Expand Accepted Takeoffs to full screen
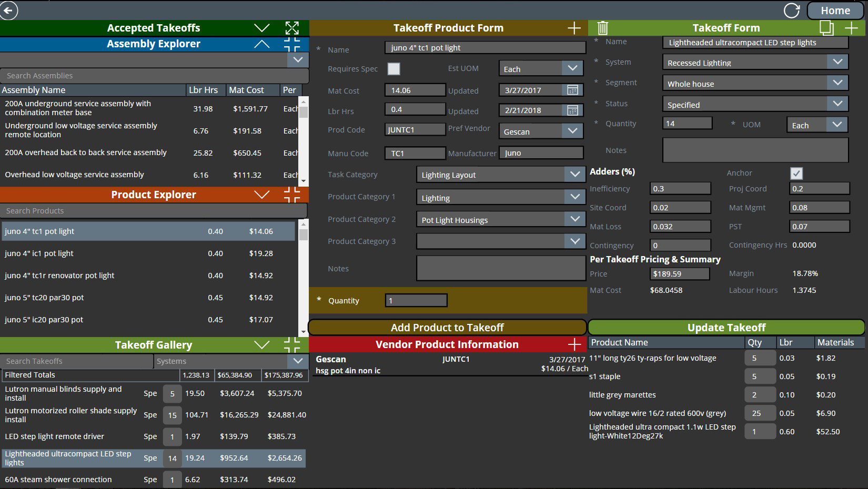Viewport: 868px width, 489px height. pos(293,27)
